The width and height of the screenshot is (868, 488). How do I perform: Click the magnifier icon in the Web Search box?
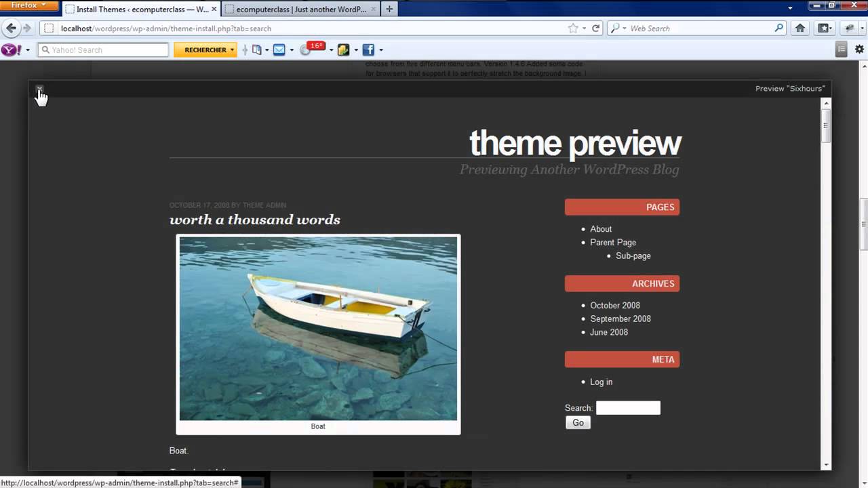click(779, 28)
